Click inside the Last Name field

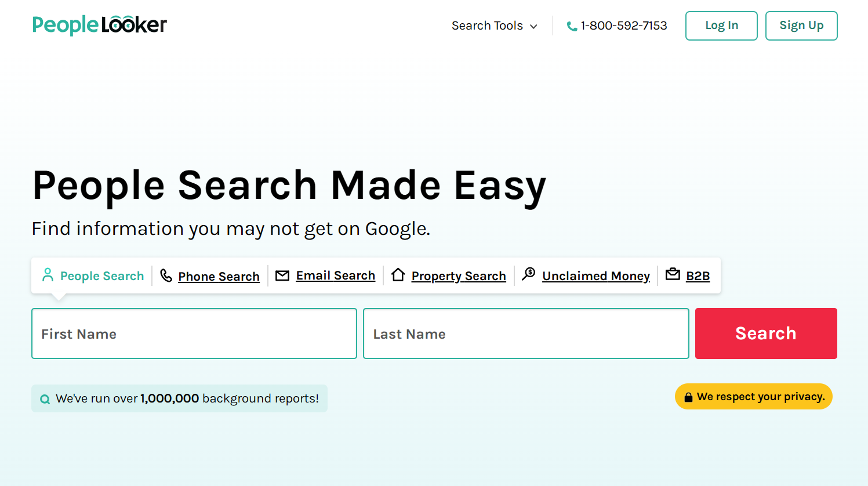(x=525, y=333)
